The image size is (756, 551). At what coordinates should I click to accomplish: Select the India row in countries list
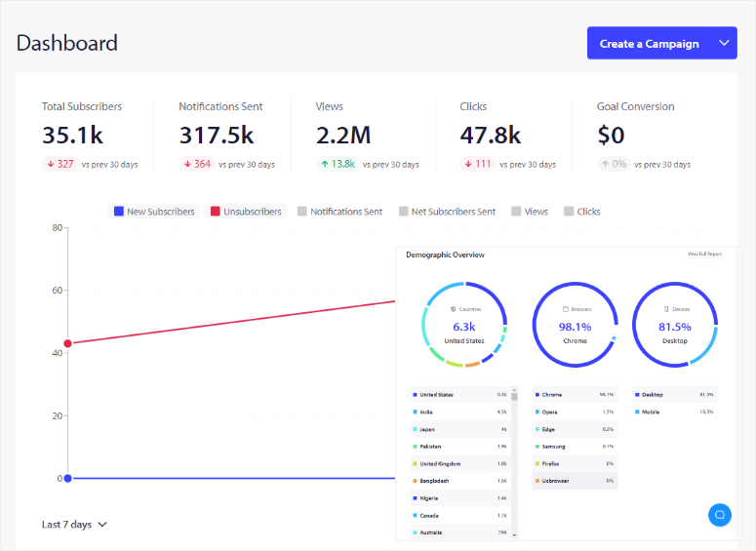[460, 413]
